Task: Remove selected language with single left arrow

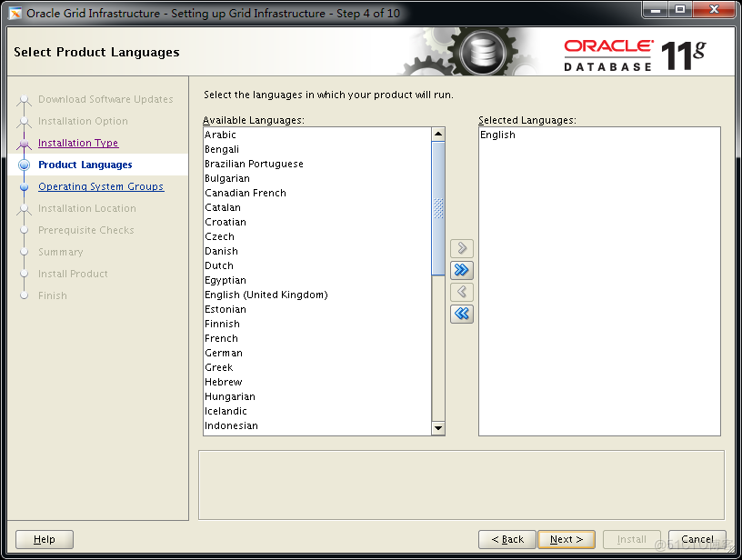Action: pos(462,292)
